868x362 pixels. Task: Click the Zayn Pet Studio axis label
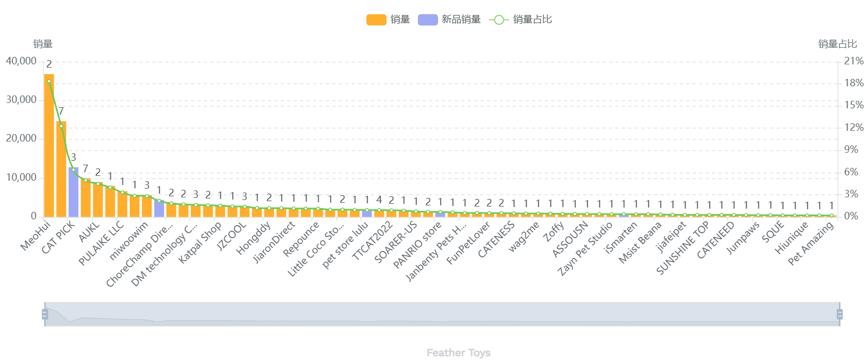point(585,249)
